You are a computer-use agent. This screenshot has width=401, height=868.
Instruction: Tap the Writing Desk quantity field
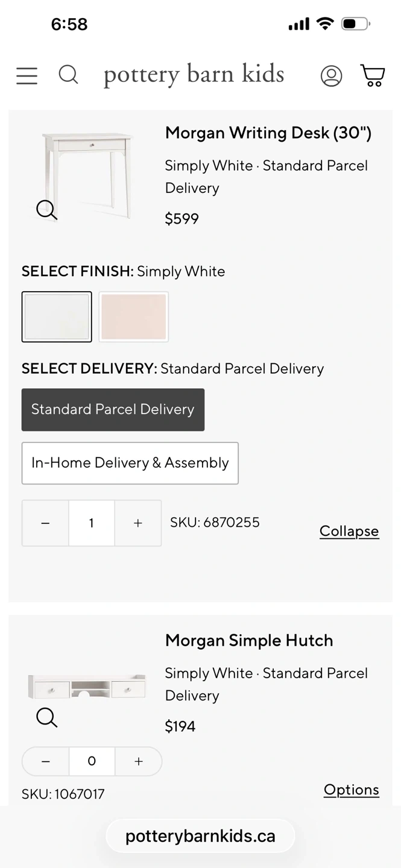coord(92,523)
